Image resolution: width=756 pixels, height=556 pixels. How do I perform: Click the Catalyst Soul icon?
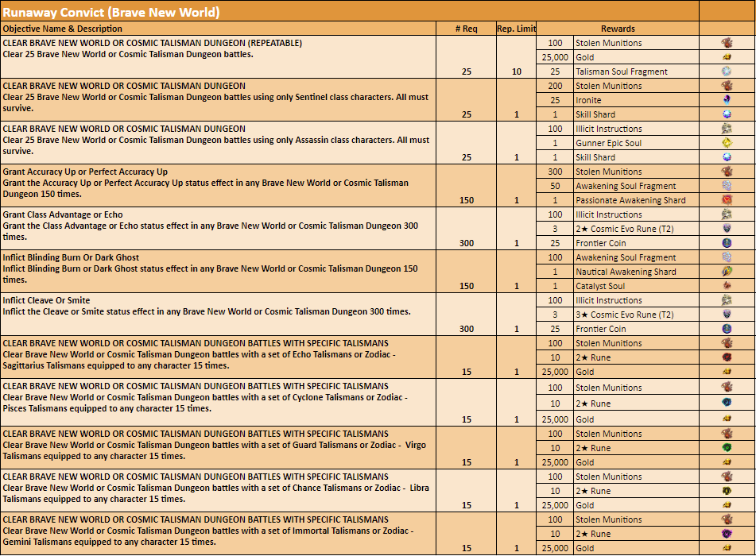[x=727, y=286]
